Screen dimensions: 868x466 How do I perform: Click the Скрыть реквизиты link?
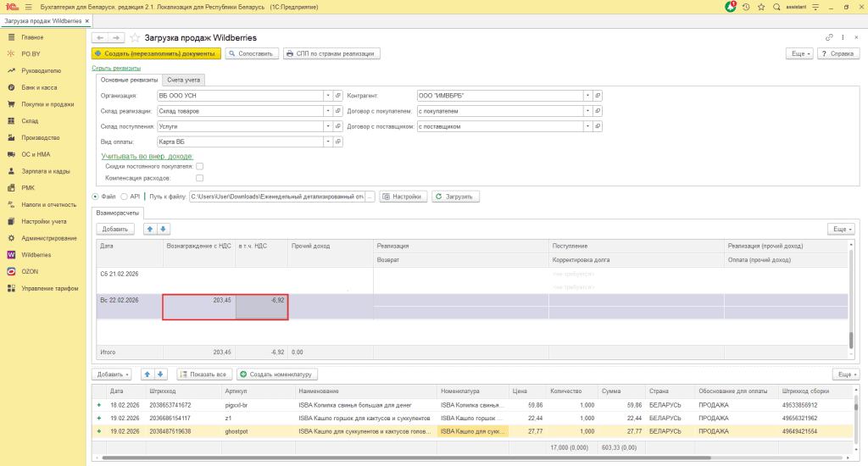click(116, 68)
